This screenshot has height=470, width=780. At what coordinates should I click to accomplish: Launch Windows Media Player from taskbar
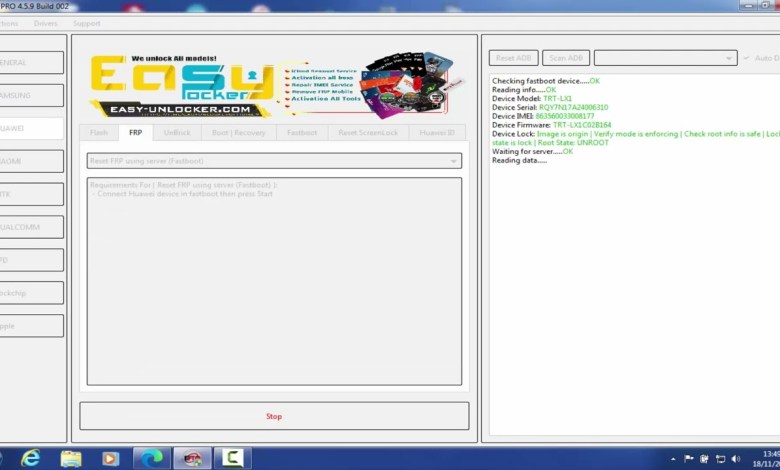tap(110, 458)
